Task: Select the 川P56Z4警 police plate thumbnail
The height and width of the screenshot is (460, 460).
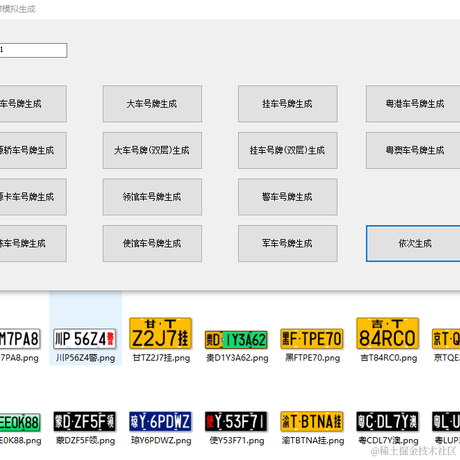Action: [x=85, y=339]
